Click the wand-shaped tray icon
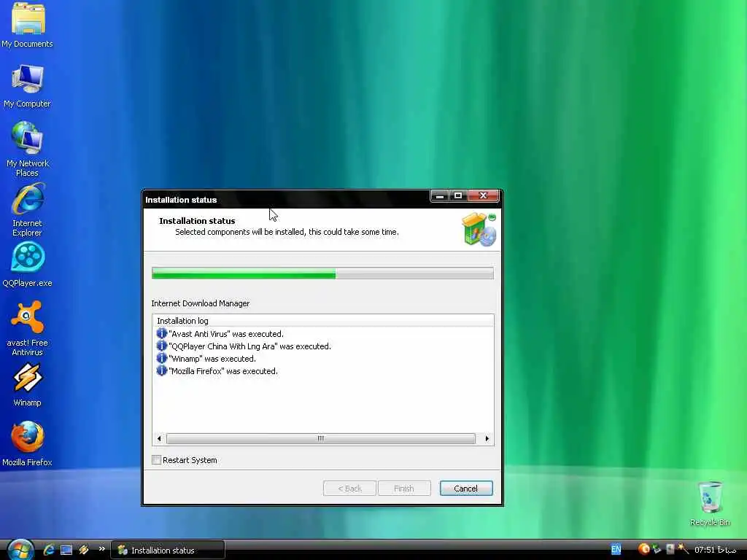 683,549
